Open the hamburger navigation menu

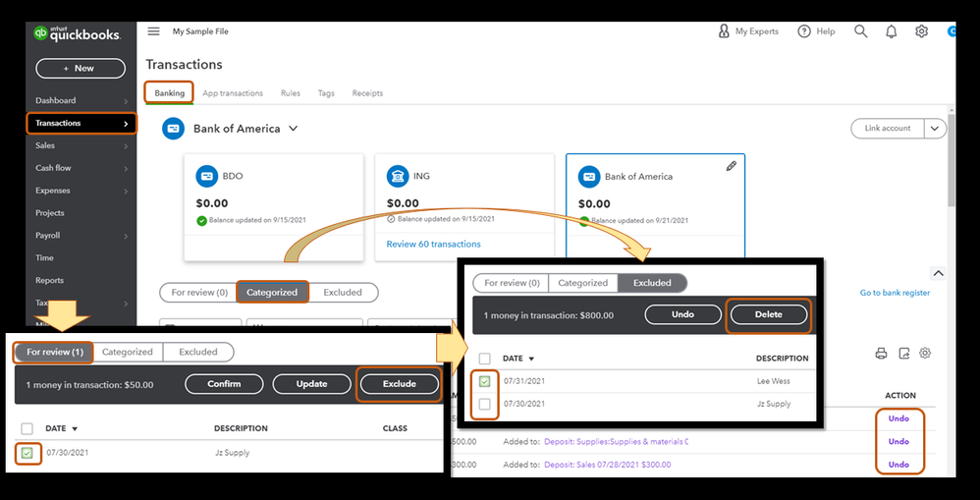point(153,31)
